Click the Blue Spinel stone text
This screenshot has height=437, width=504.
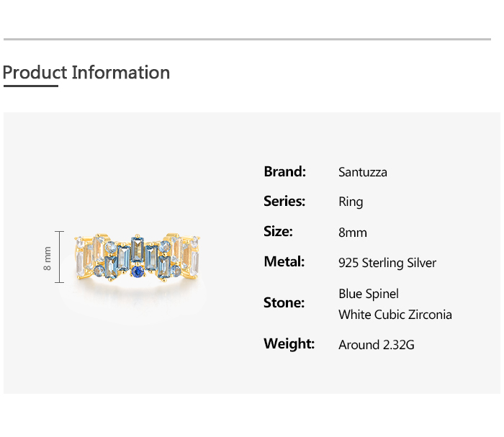pos(369,294)
